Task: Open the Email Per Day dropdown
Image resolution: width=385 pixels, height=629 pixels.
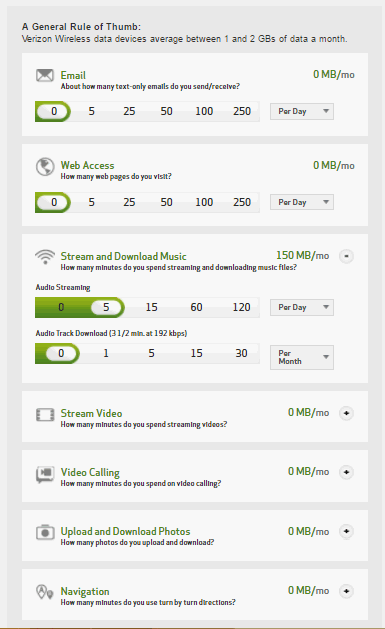Action: [302, 111]
